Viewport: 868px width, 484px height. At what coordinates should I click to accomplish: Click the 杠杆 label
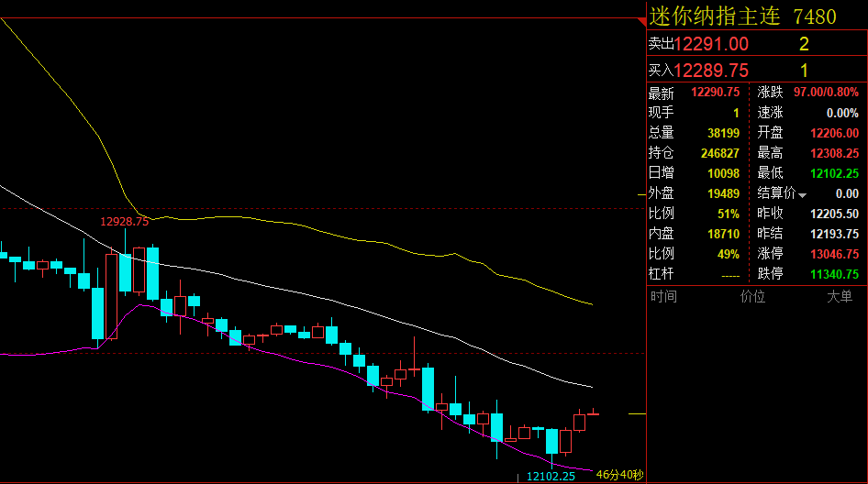click(x=662, y=274)
